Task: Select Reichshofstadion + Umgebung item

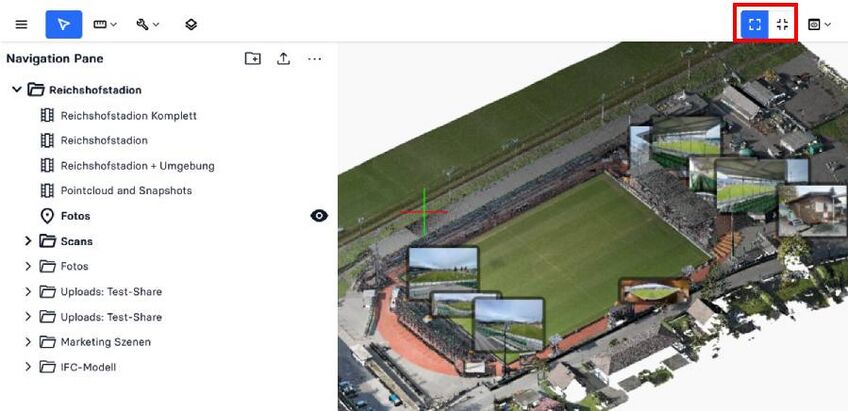Action: pyautogui.click(x=137, y=165)
